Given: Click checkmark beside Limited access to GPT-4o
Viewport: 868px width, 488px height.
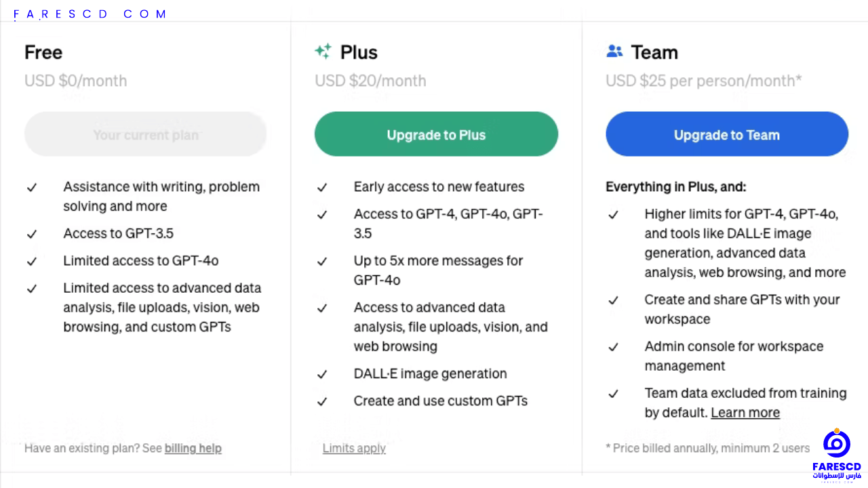Looking at the screenshot, I should click(32, 261).
